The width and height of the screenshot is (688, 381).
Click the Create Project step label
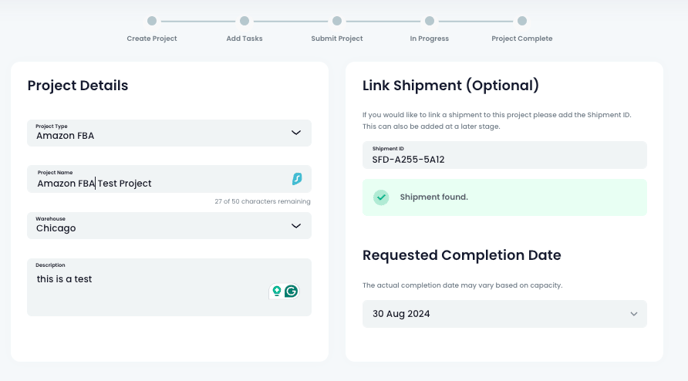[152, 39]
